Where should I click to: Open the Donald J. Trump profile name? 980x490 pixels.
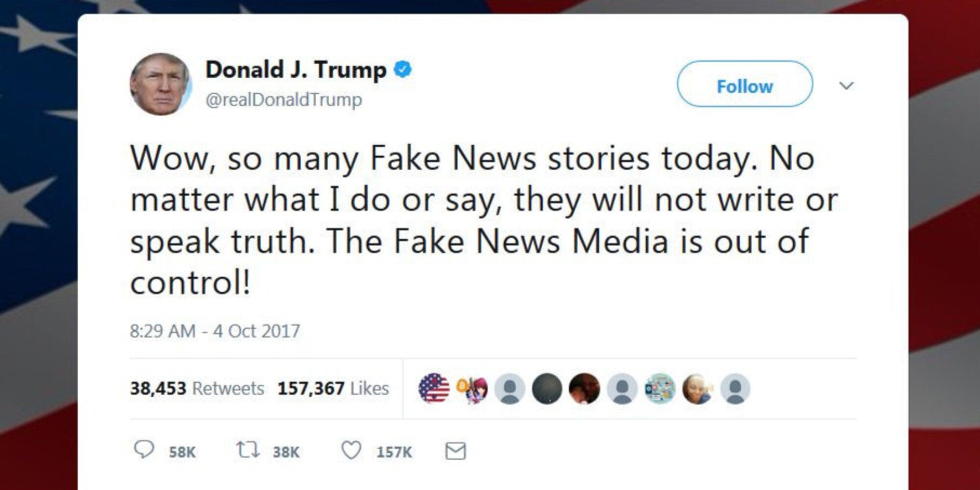pyautogui.click(x=296, y=70)
